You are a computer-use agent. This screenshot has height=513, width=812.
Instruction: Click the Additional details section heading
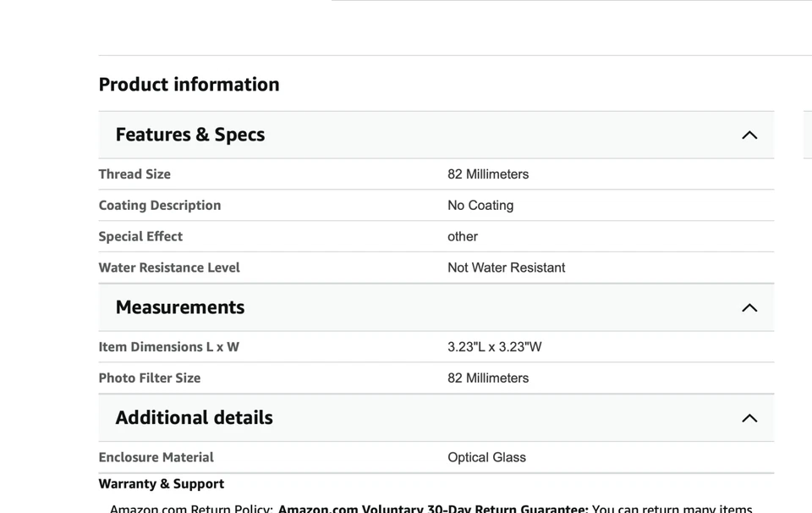(195, 417)
